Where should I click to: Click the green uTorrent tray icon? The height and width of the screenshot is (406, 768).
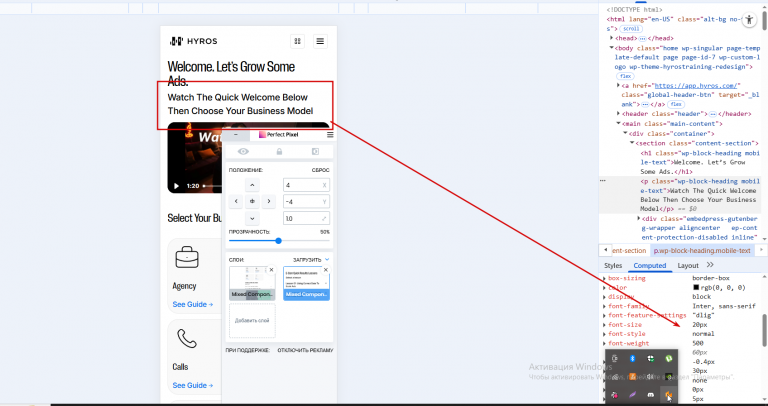[x=669, y=358]
